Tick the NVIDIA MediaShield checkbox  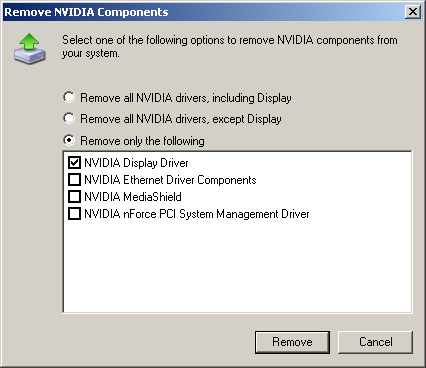pos(74,197)
